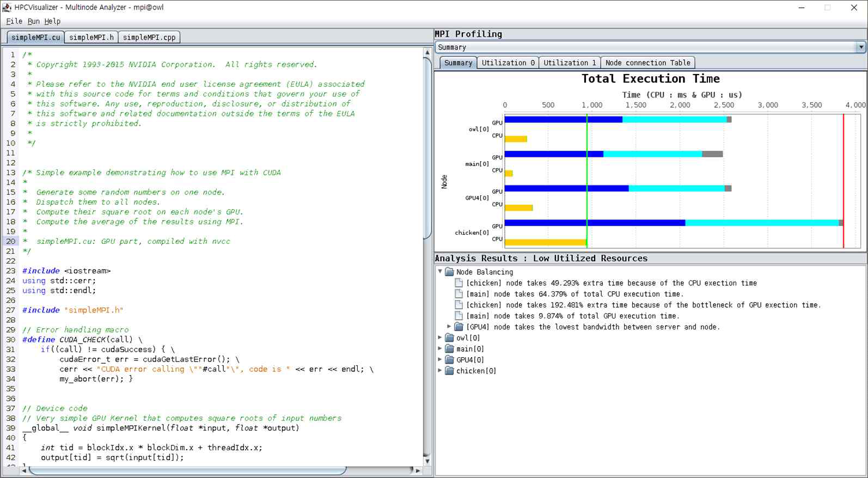Image resolution: width=868 pixels, height=478 pixels.
Task: Click the editor scroll up arrow
Action: click(x=427, y=52)
